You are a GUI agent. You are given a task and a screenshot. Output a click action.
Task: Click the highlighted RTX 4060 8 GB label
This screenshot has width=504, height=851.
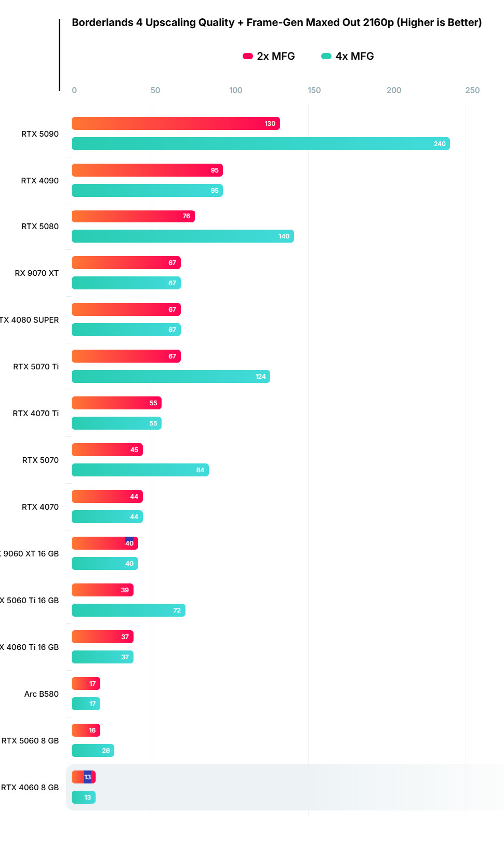pos(30,788)
